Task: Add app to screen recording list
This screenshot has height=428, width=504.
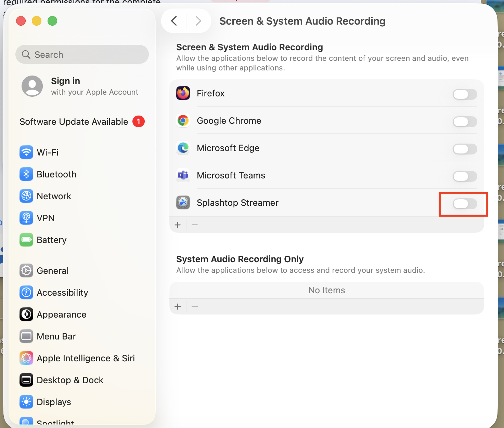Action: [x=178, y=225]
